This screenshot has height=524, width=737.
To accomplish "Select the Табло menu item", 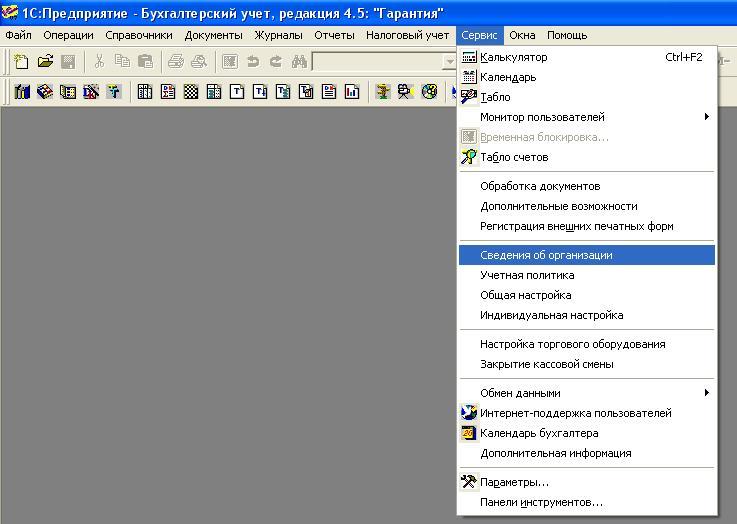I will tap(587, 97).
